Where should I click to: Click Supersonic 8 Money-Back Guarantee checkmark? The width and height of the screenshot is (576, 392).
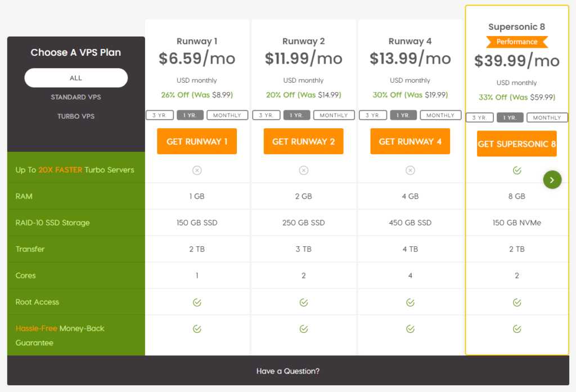click(x=517, y=329)
